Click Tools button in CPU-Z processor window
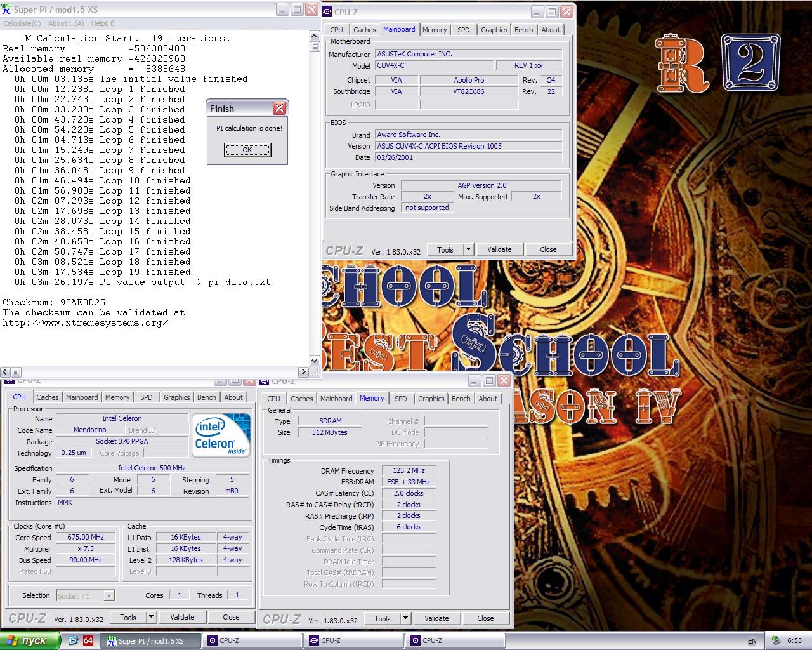This screenshot has width=812, height=650. pos(128,618)
